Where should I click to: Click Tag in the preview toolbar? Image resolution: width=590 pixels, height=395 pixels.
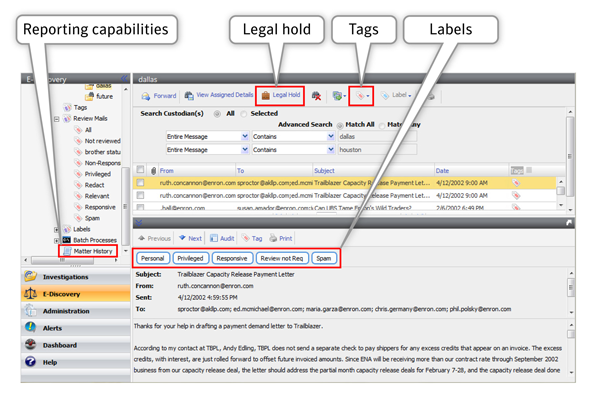pos(252,239)
